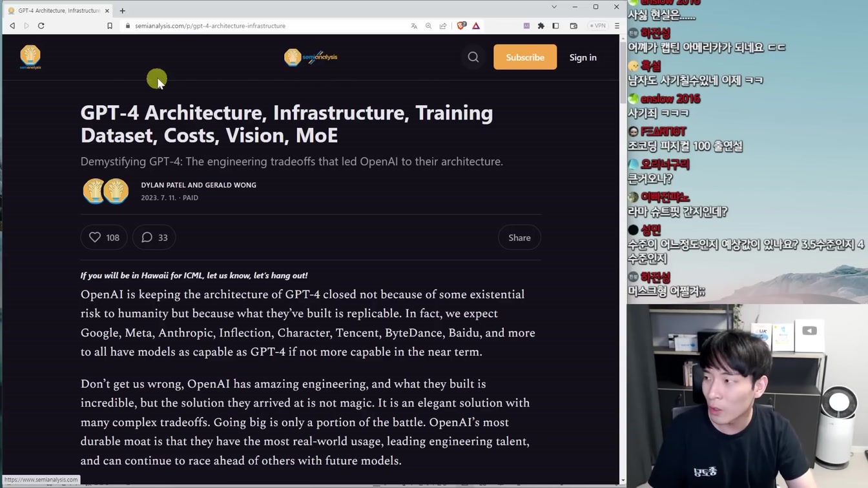Screen dimensions: 868x488
Task: Open the translate page icon
Action: point(414,26)
